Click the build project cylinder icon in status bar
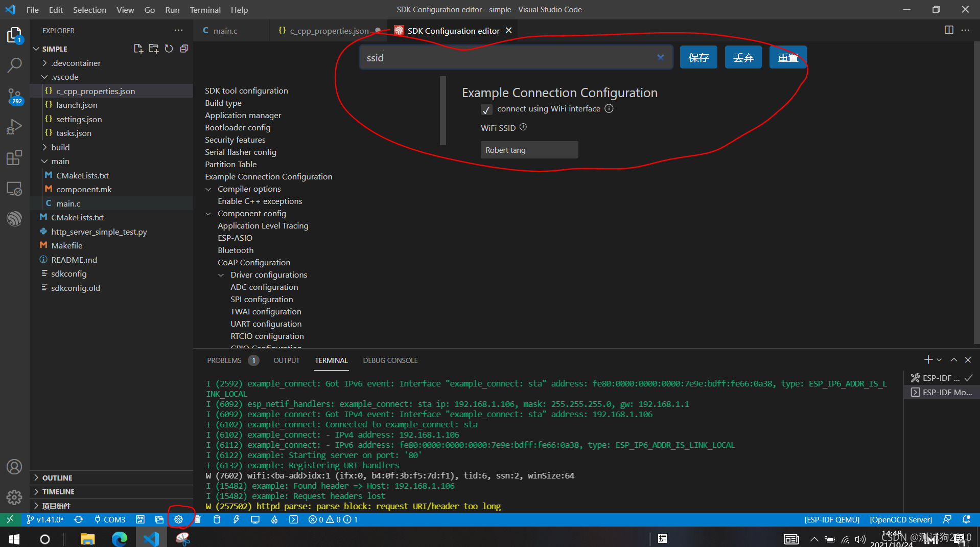 point(217,519)
